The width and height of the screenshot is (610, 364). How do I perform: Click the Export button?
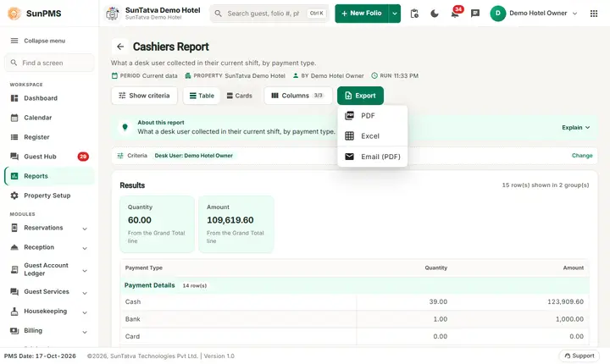(x=360, y=96)
